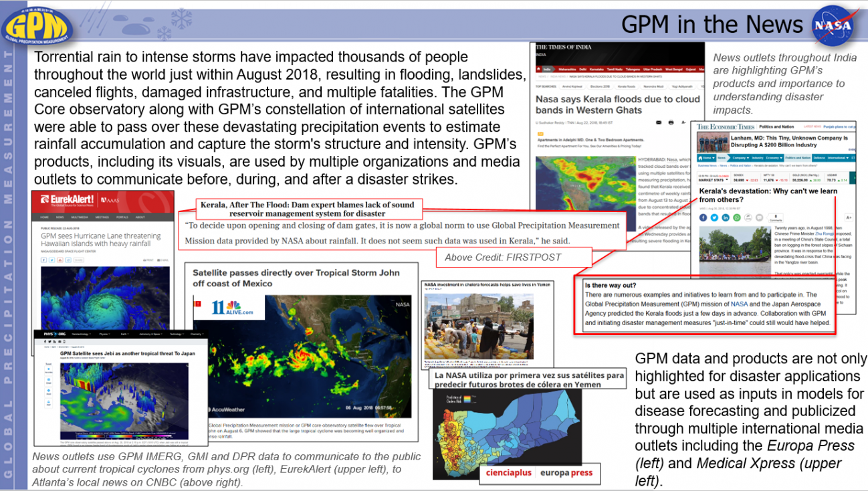Open Phys.org Chemistry dropdown
The height and width of the screenshot is (491, 868).
coord(197,334)
